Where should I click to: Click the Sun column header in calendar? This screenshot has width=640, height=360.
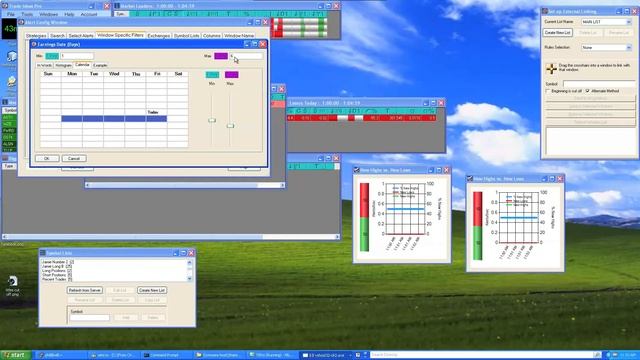click(48, 74)
